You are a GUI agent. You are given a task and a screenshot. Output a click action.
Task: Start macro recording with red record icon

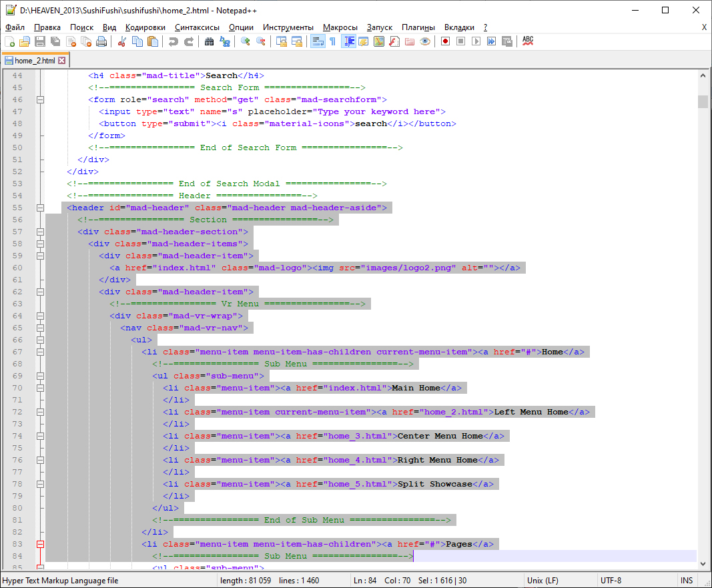(x=445, y=41)
